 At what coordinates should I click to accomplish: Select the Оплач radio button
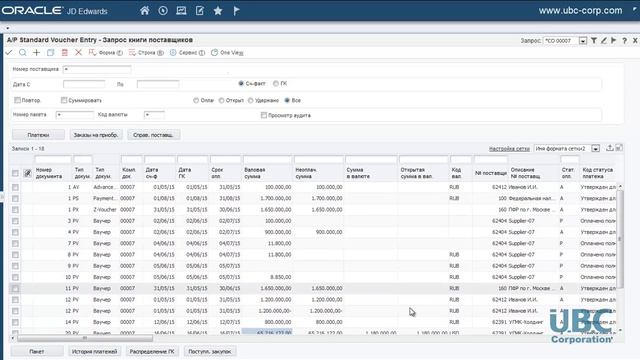coord(196,100)
